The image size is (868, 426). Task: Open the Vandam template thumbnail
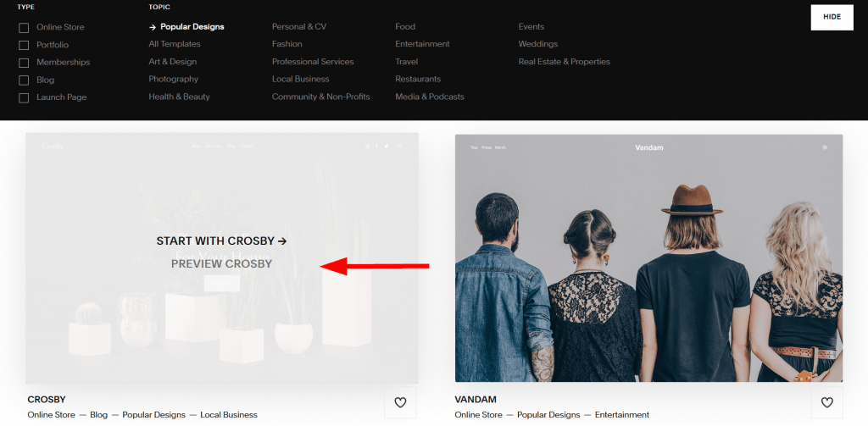(x=648, y=257)
